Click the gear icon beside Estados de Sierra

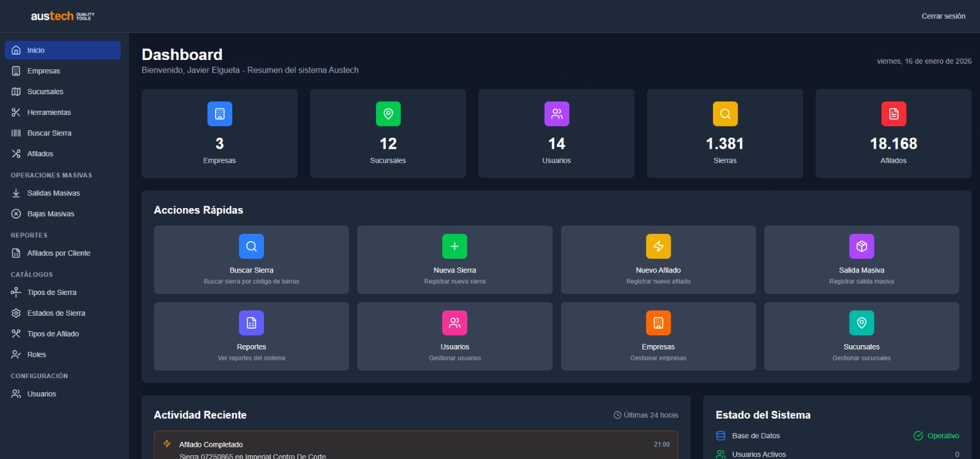pyautogui.click(x=16, y=313)
